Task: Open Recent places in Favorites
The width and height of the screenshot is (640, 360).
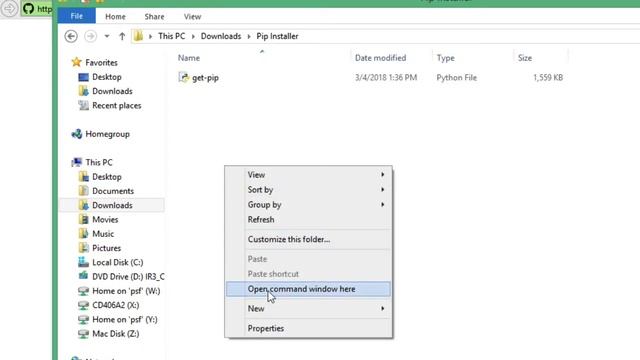Action: [x=117, y=105]
